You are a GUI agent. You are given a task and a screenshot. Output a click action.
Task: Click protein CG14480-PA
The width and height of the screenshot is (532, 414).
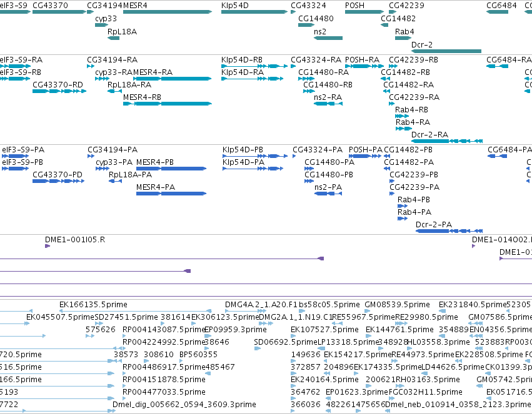pyautogui.click(x=309, y=169)
